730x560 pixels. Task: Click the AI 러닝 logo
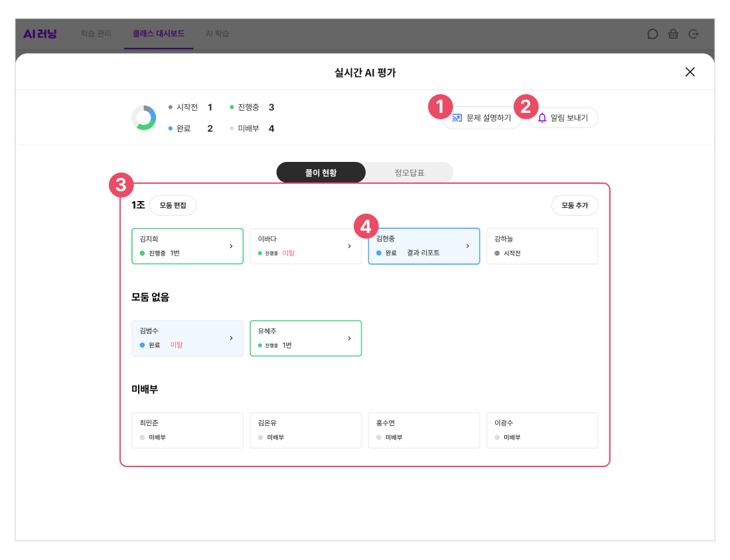pyautogui.click(x=40, y=34)
